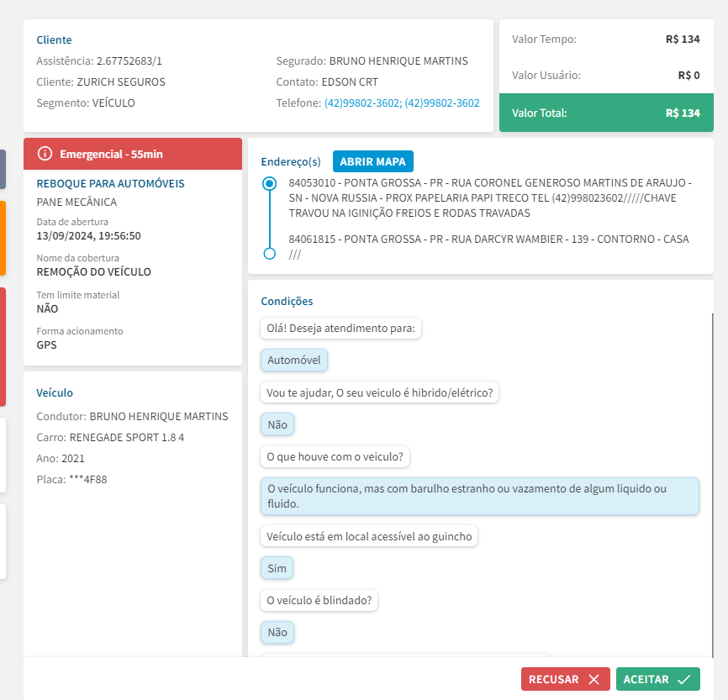Click the green Valor Total bar

pos(606,113)
